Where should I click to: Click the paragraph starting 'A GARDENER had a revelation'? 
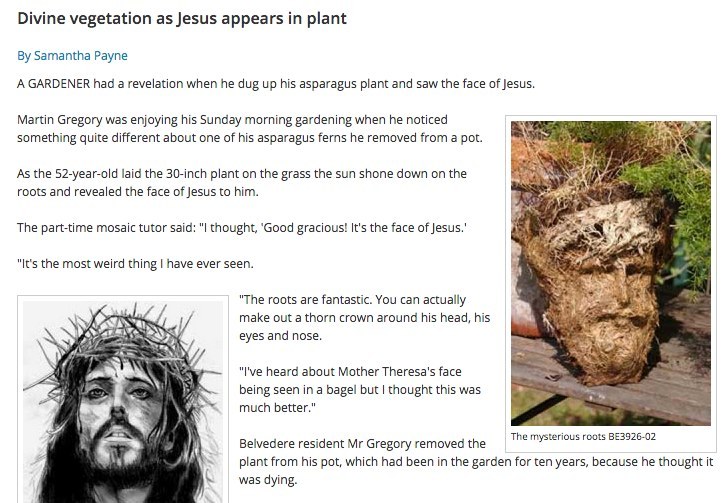coord(276,84)
